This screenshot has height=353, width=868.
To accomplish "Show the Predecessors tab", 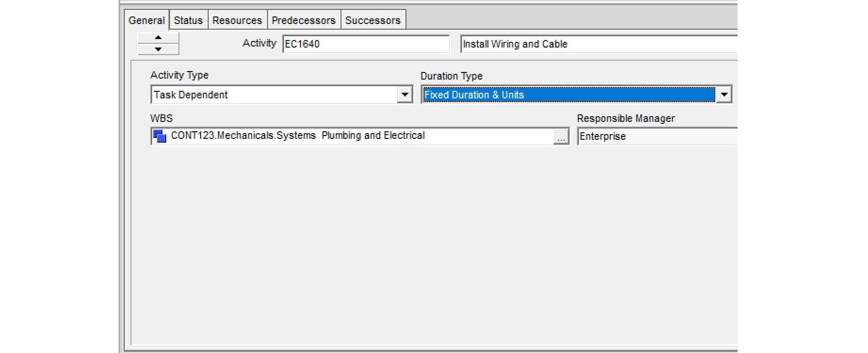I will click(x=304, y=20).
